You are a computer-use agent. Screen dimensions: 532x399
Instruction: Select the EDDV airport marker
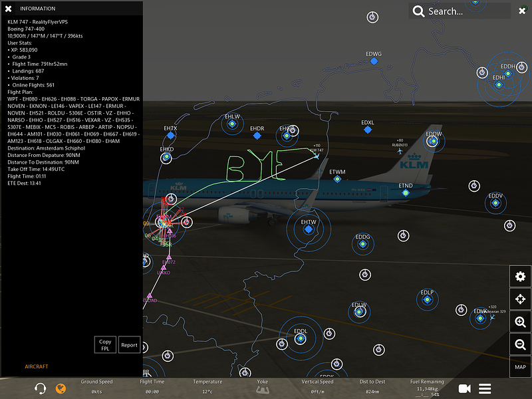pyautogui.click(x=495, y=203)
